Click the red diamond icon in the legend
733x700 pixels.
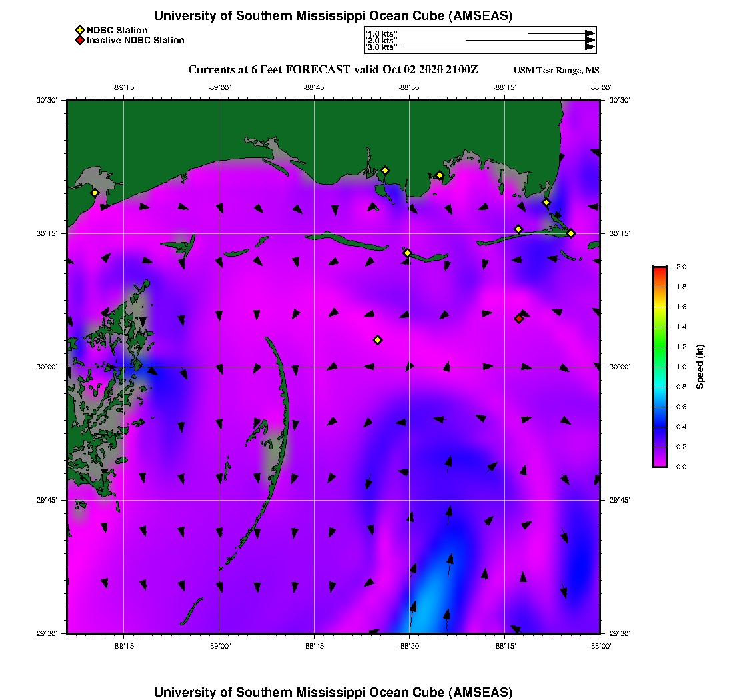point(79,40)
